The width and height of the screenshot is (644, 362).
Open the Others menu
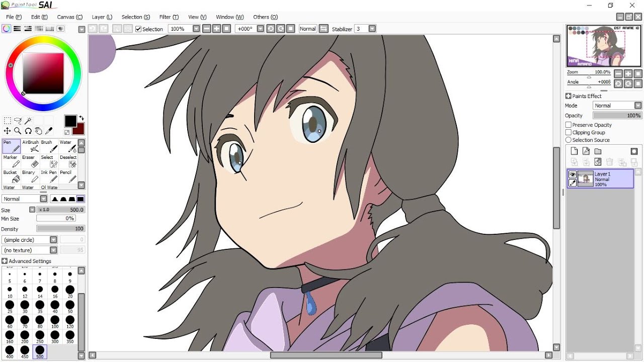coord(266,17)
